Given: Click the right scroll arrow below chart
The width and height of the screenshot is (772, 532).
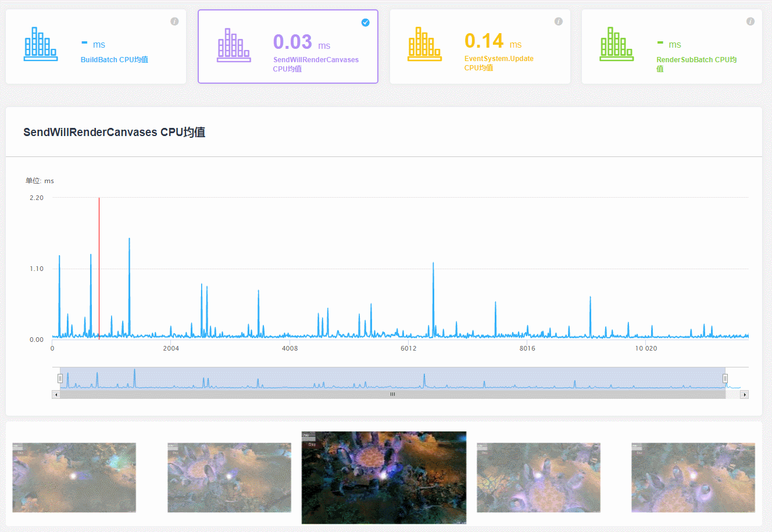Looking at the screenshot, I should tap(744, 394).
